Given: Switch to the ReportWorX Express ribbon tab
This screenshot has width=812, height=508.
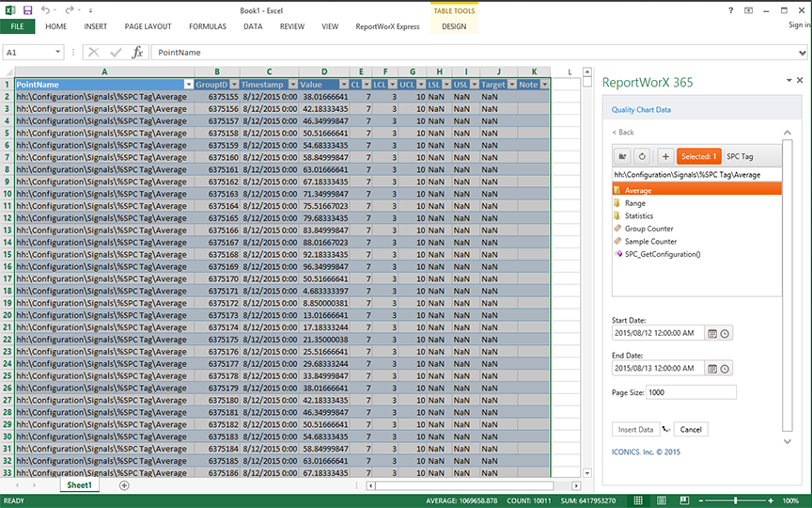Looking at the screenshot, I should [387, 26].
